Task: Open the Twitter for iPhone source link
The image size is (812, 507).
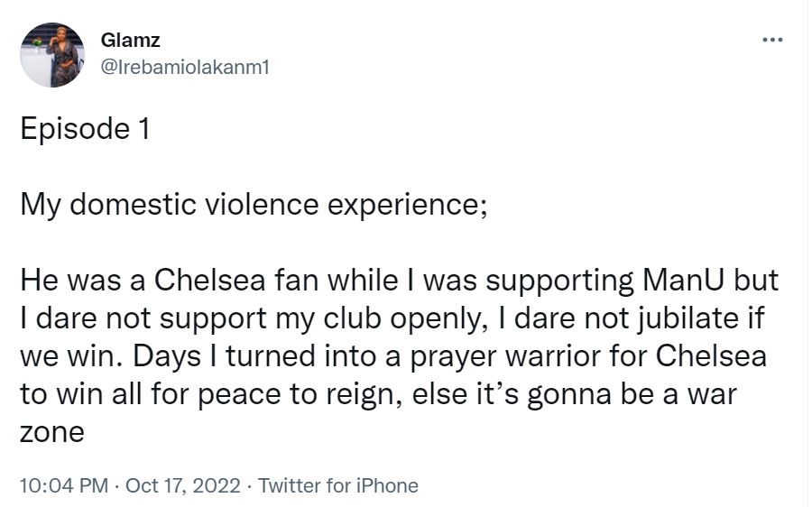Action: click(x=338, y=485)
